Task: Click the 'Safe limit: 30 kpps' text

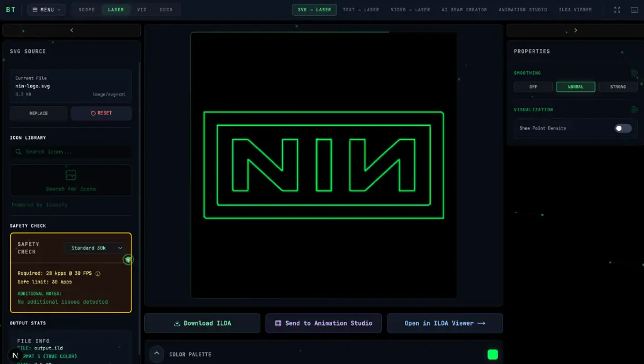Action: (45, 282)
